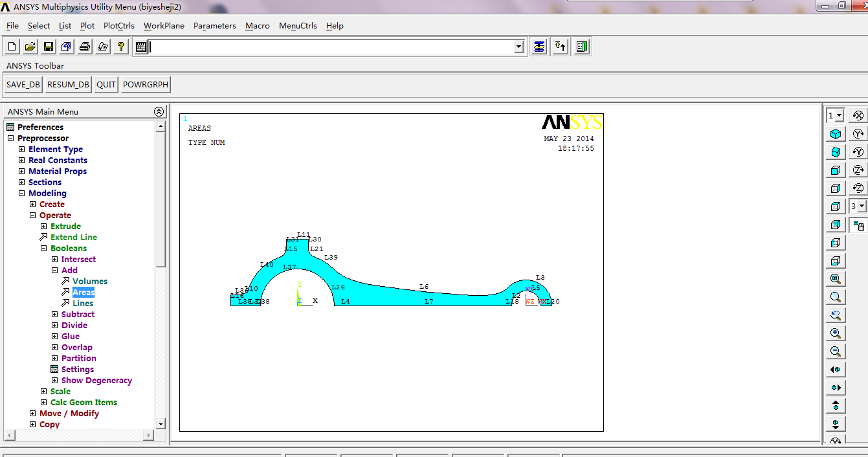Expand the Real Constants node
This screenshot has height=457, width=868.
point(21,161)
